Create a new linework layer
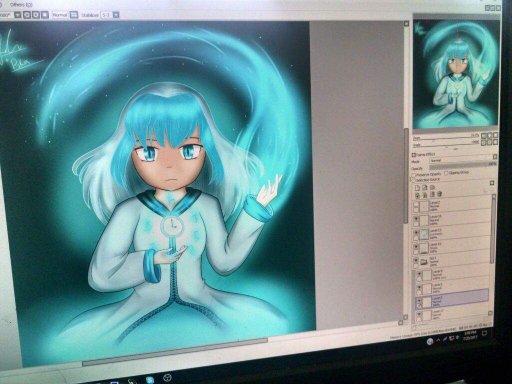Viewport: 512px width, 384px height. [x=425, y=188]
